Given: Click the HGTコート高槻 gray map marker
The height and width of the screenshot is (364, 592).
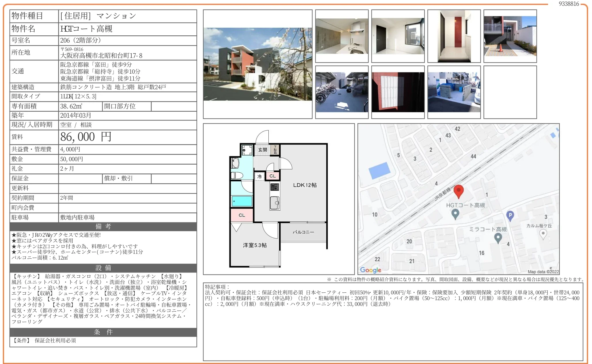Looking at the screenshot, I should [x=455, y=214].
